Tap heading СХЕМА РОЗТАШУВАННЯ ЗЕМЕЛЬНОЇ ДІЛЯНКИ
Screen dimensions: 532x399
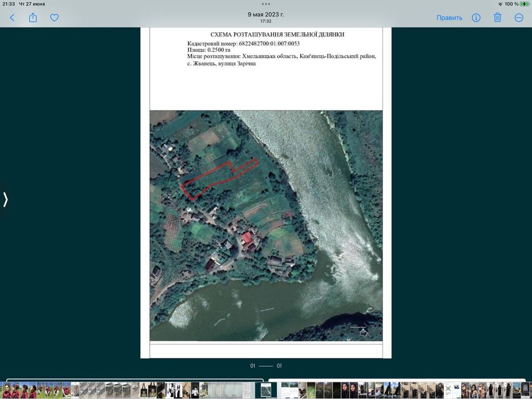277,35
